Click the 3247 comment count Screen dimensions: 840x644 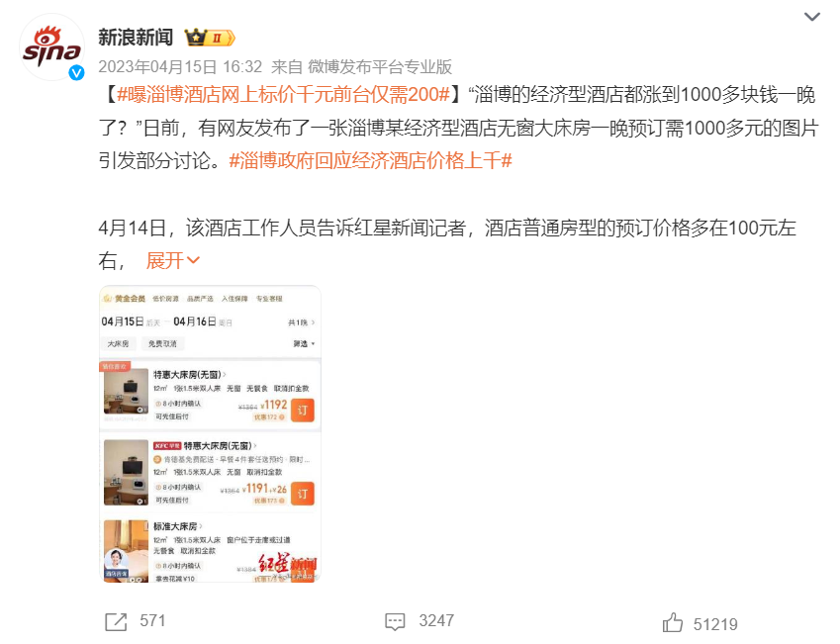click(x=436, y=621)
